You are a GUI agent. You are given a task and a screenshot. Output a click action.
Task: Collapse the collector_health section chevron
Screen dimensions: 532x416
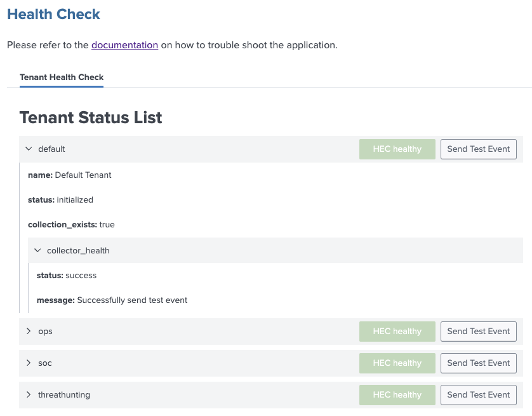coord(37,251)
